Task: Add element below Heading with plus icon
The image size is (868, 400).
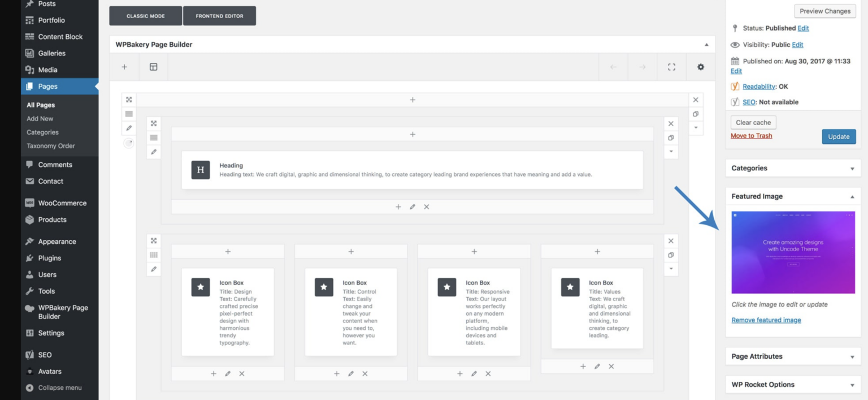Action: (x=398, y=207)
